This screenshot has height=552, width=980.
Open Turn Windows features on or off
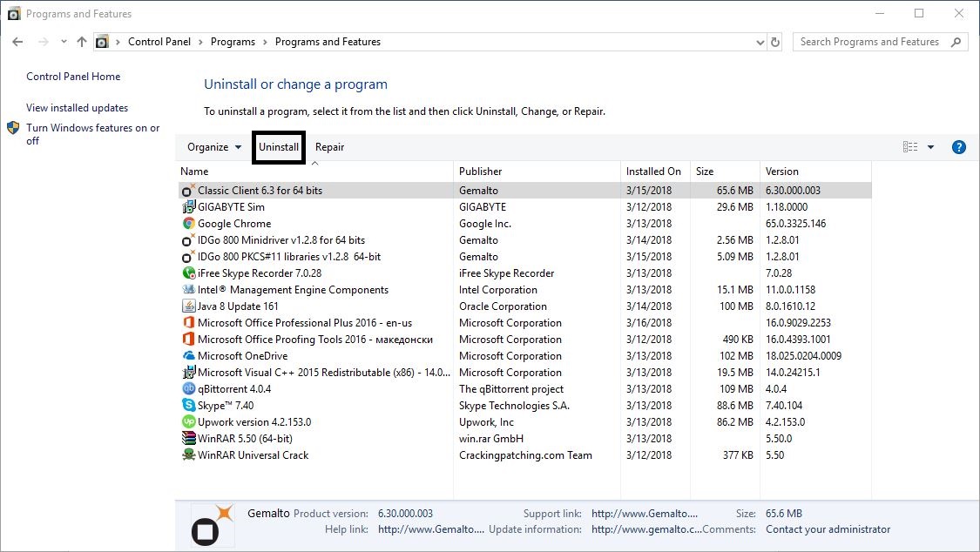pyautogui.click(x=93, y=134)
